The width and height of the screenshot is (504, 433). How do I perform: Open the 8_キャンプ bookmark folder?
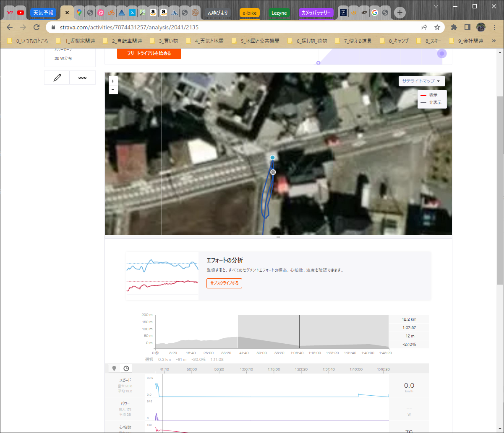tap(395, 41)
